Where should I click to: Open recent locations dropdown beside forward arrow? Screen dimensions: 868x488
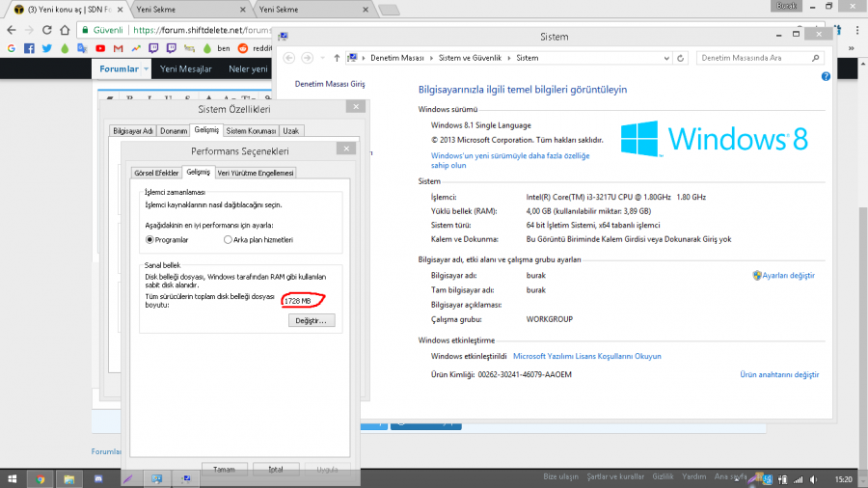[x=322, y=58]
